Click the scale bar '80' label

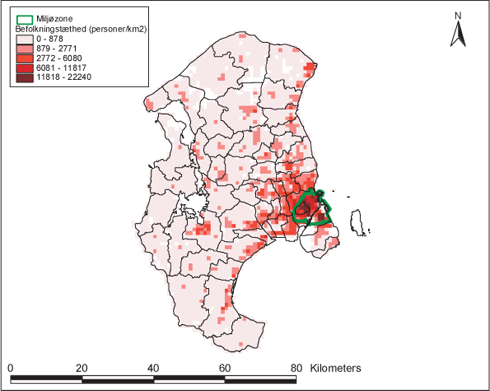tap(296, 368)
